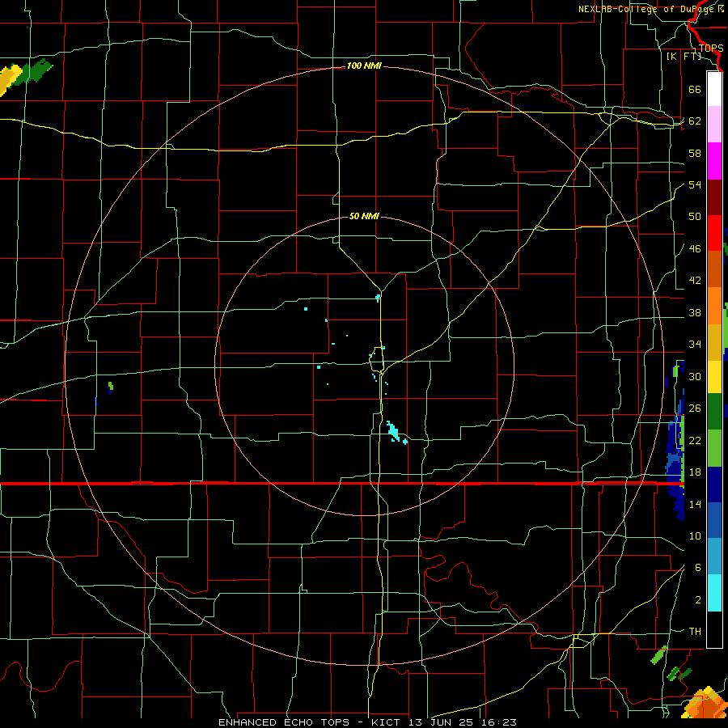Select the "34" legend value
728x728 pixels.
point(695,344)
